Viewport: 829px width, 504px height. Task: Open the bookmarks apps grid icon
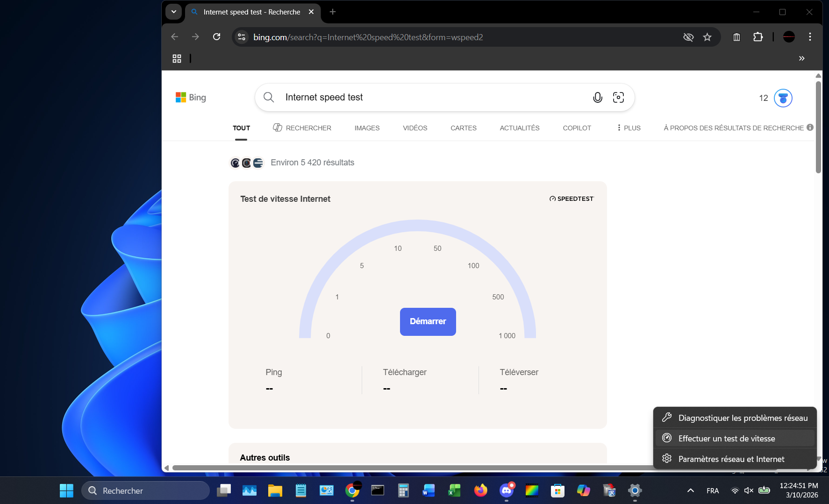click(177, 58)
